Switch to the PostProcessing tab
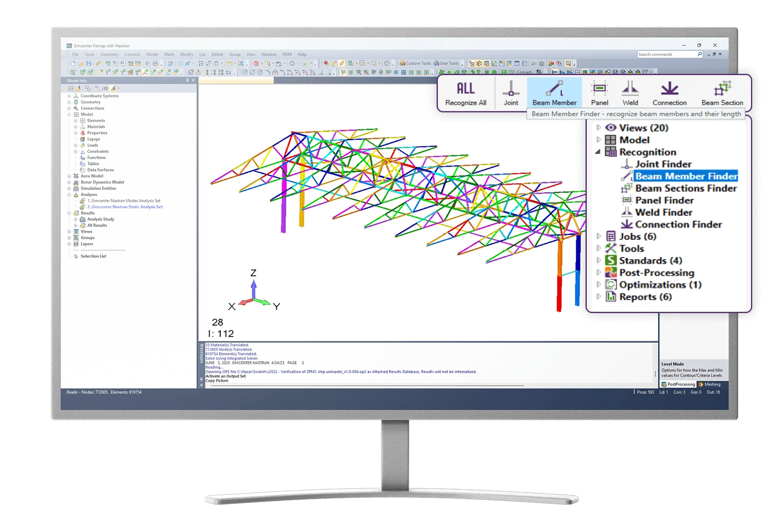 pos(678,384)
